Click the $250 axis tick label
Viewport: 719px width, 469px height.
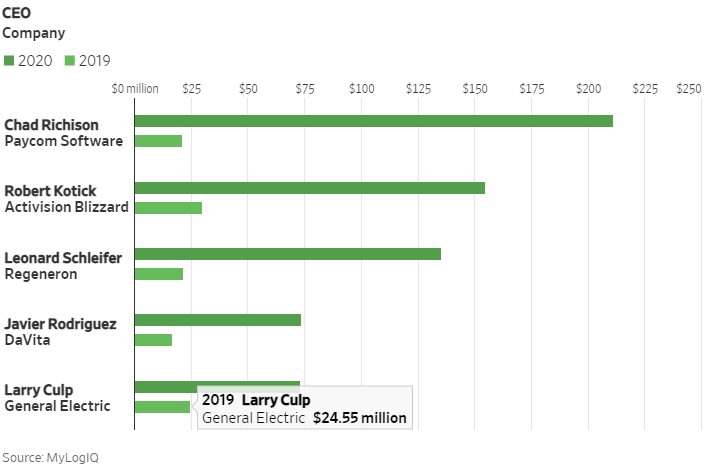tap(689, 88)
